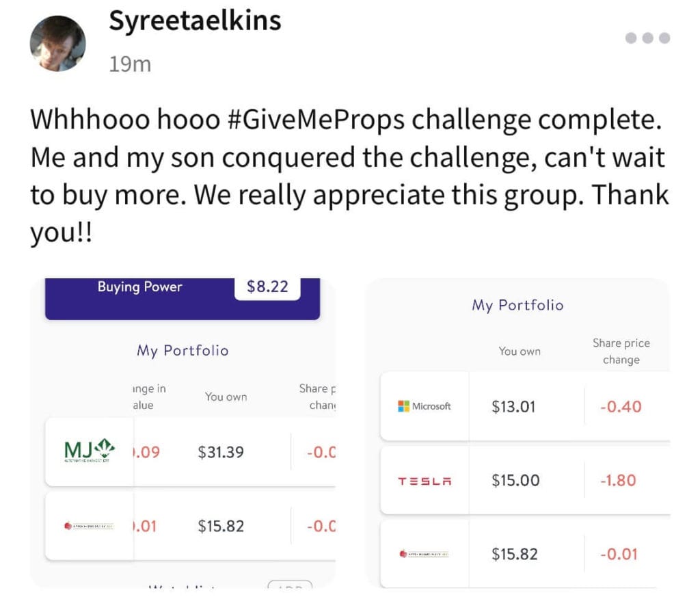700x597 pixels.
Task: Select the red logo under Tesla
Action: coord(424,554)
